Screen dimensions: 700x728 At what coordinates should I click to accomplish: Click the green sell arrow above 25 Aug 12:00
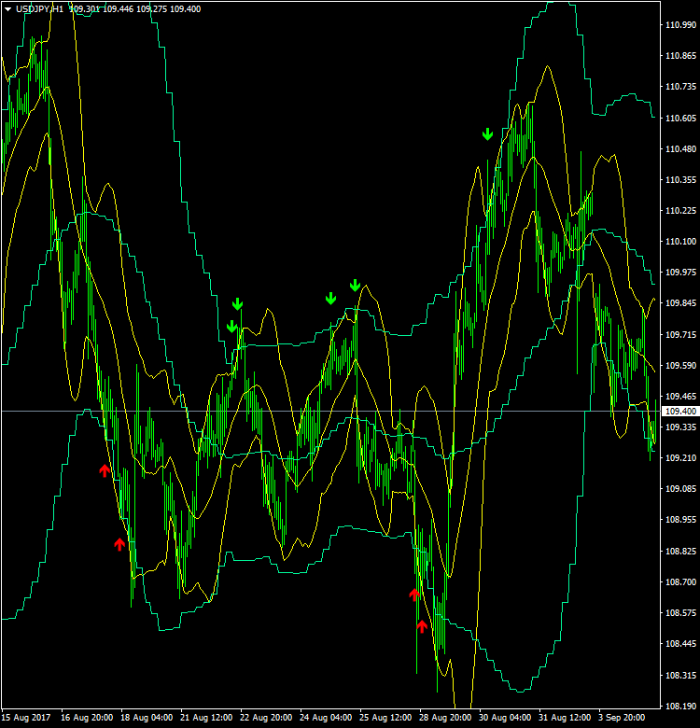pyautogui.click(x=355, y=286)
